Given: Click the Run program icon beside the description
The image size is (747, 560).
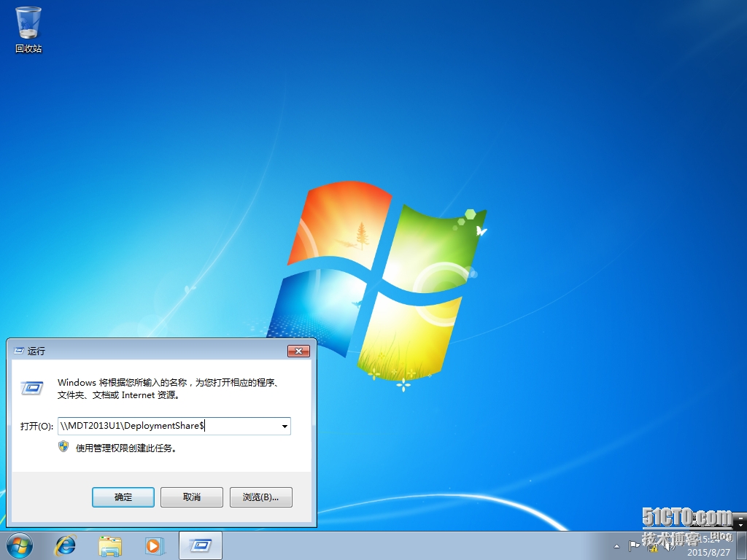Looking at the screenshot, I should click(x=32, y=388).
